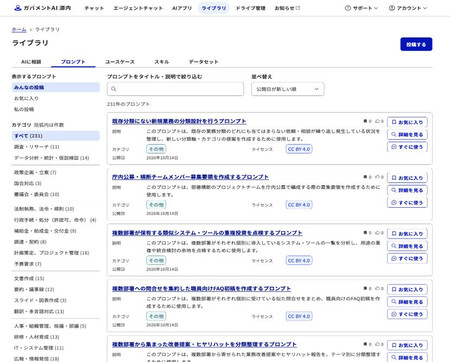Select the ライブラリ navigation item
The width and height of the screenshot is (450, 362).
coord(214,8)
